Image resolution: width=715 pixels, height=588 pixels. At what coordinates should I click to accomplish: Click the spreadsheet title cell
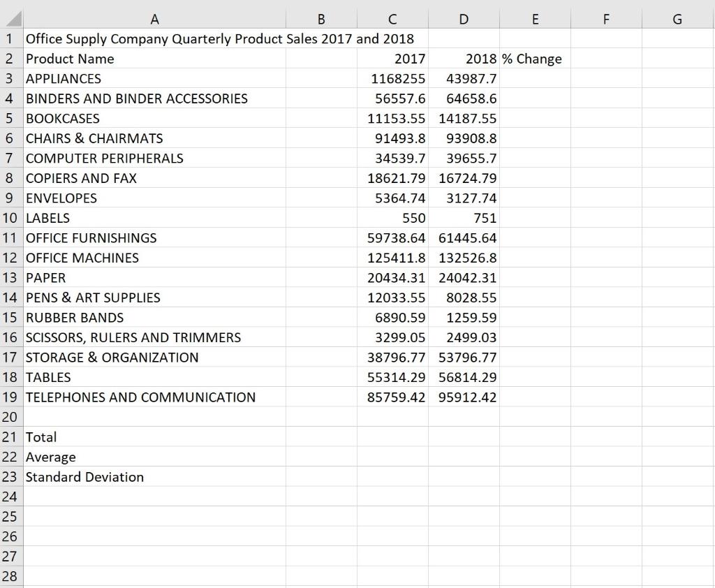[x=154, y=39]
